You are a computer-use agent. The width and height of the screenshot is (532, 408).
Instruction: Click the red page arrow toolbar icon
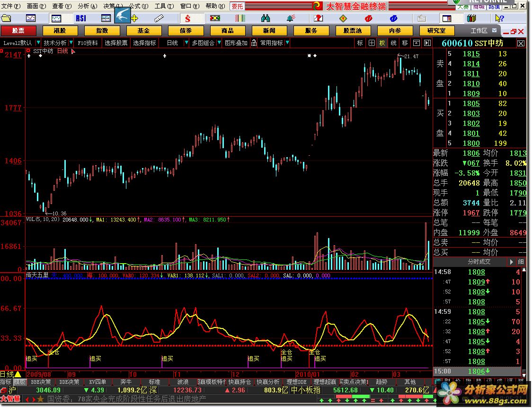(x=318, y=18)
